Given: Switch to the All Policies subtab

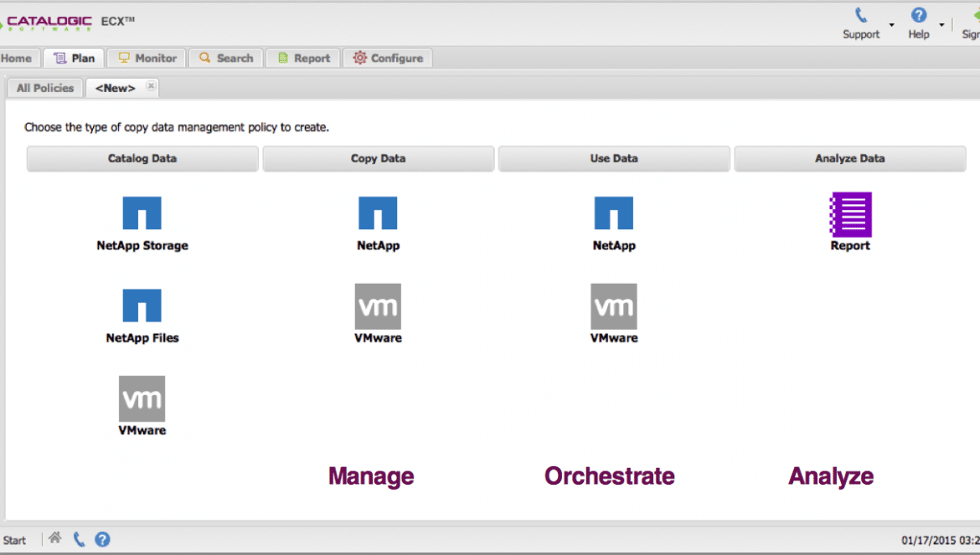Looking at the screenshot, I should (x=45, y=88).
